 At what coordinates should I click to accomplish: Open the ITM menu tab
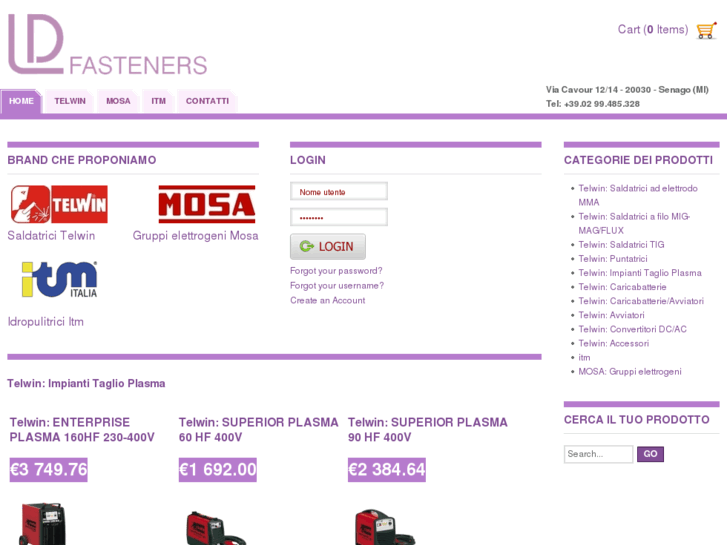click(x=158, y=101)
